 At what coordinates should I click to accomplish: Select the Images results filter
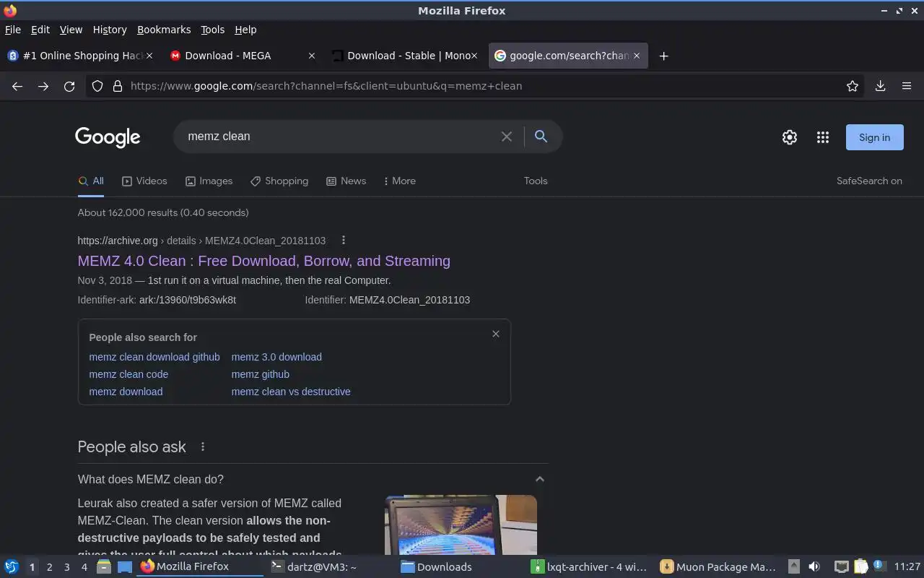209,181
